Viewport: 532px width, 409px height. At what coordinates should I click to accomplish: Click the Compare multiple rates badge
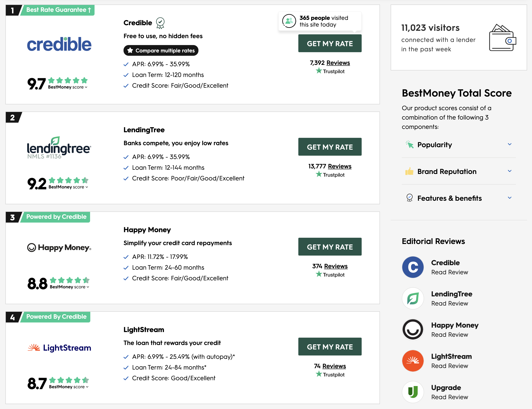coord(161,50)
